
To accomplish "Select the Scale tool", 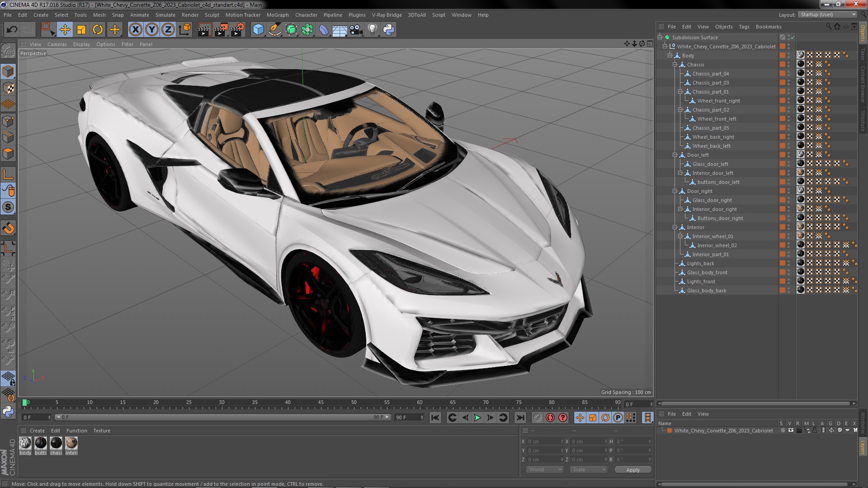I will 81,30.
